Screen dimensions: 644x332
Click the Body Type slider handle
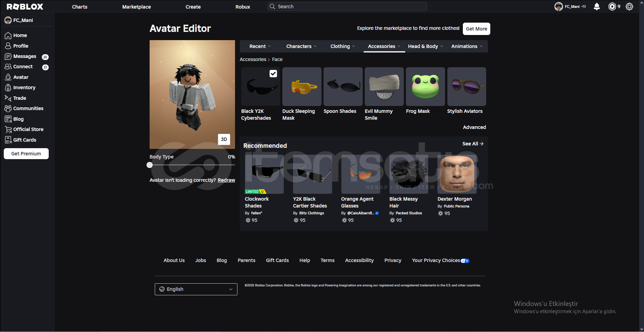(x=150, y=165)
